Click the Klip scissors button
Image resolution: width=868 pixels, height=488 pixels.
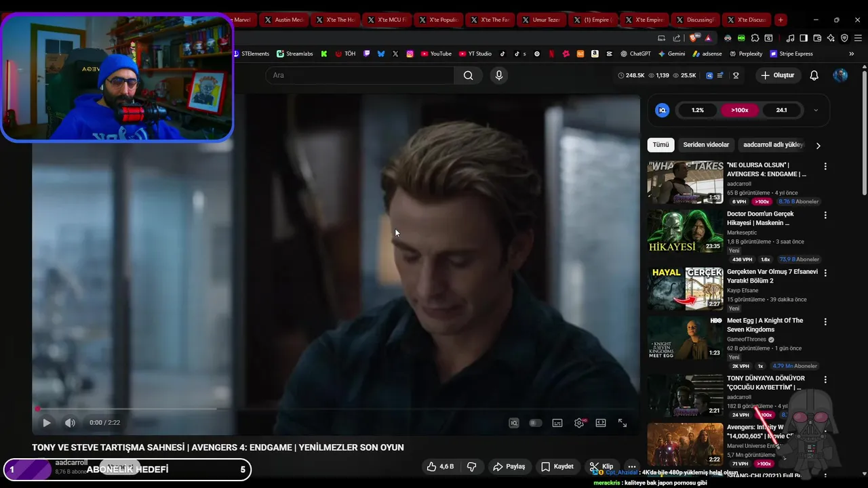(601, 466)
